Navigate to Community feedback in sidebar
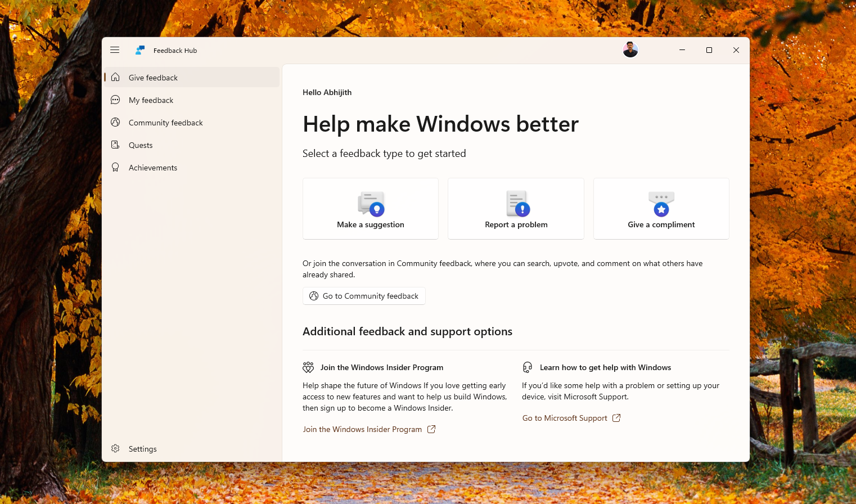Image resolution: width=856 pixels, height=504 pixels. [x=192, y=122]
